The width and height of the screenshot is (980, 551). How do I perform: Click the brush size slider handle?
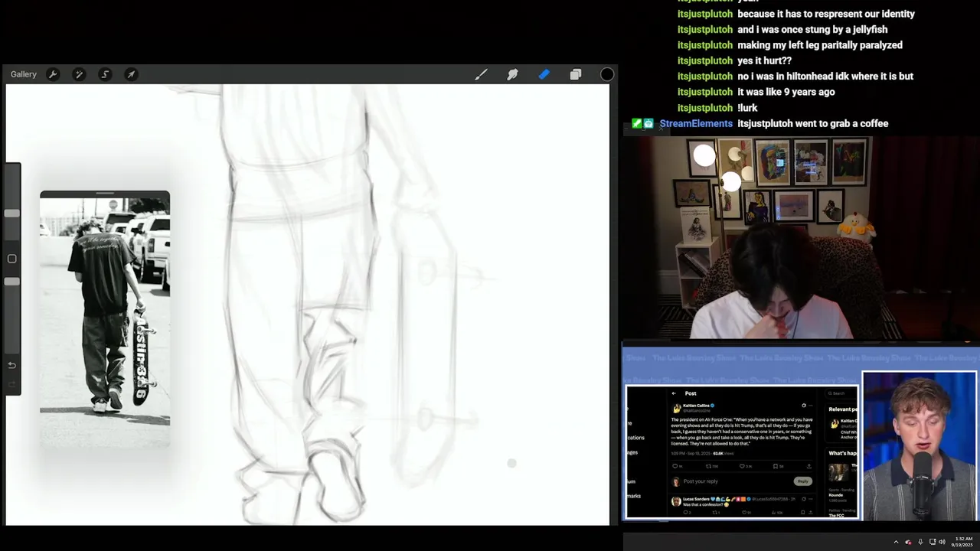coord(11,213)
